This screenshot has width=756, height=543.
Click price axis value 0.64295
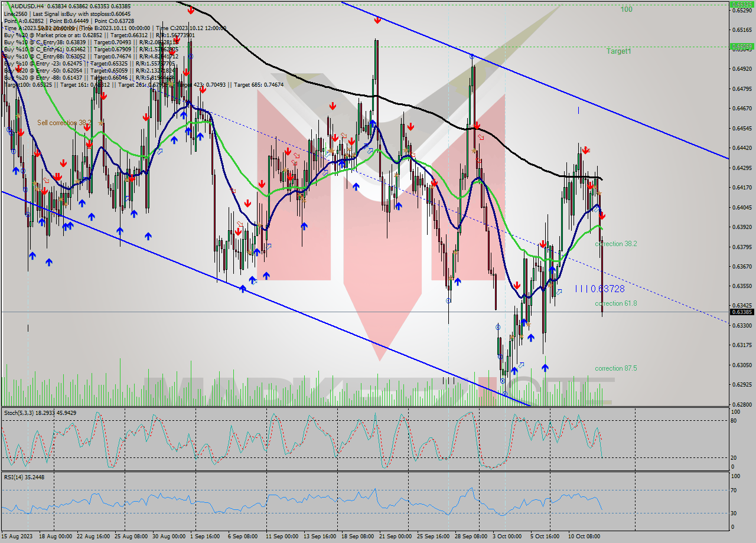point(742,168)
